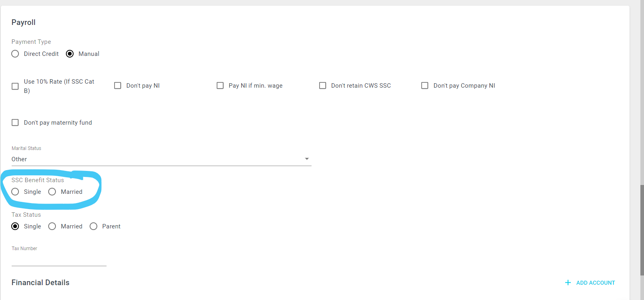Viewport: 644px width, 300px height.
Task: Enable Use 10% Rate checkbox
Action: tap(15, 86)
